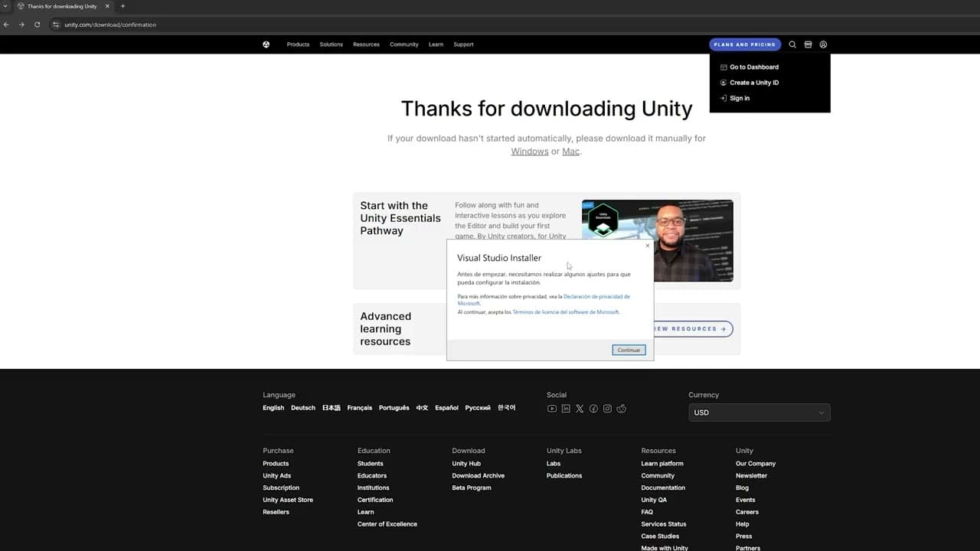This screenshot has height=551, width=980.
Task: Click Unity's Facebook social icon
Action: tap(593, 409)
